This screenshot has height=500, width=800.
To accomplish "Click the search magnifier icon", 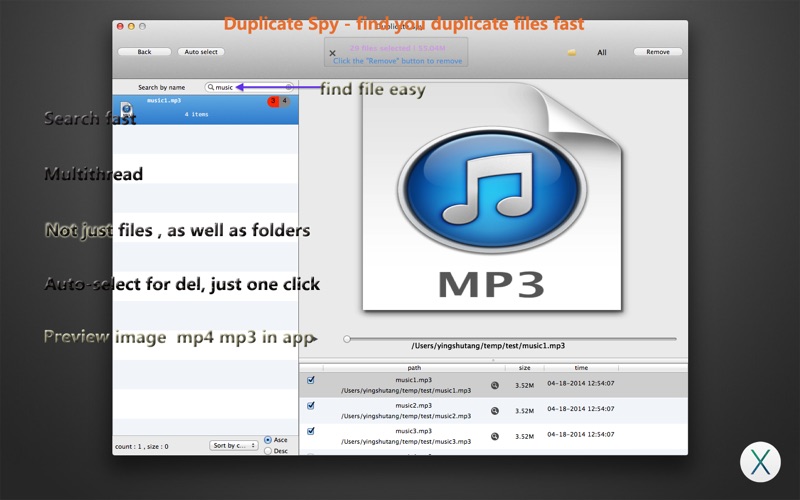I will click(211, 87).
